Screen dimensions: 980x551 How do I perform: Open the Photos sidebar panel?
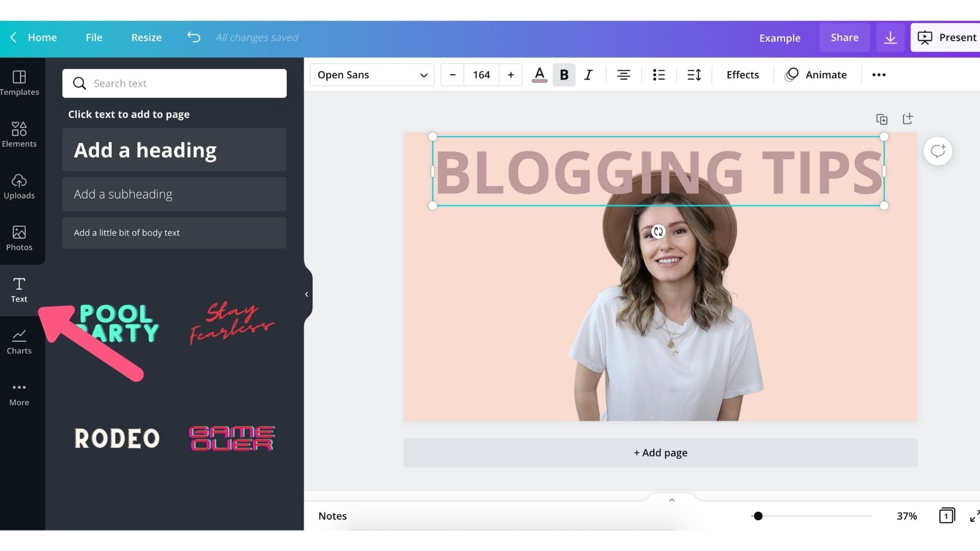point(19,238)
